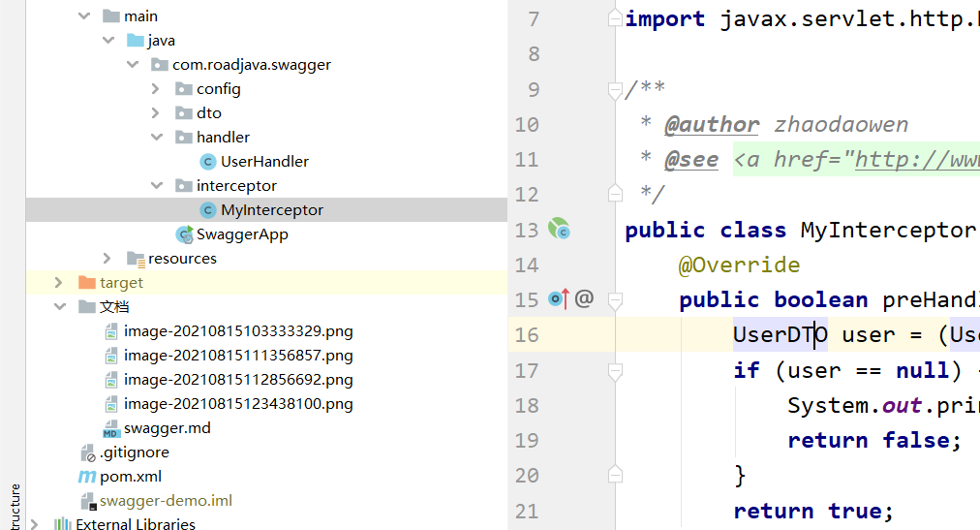Click the override gutter icon on line 15
The width and height of the screenshot is (980, 530).
click(x=559, y=299)
